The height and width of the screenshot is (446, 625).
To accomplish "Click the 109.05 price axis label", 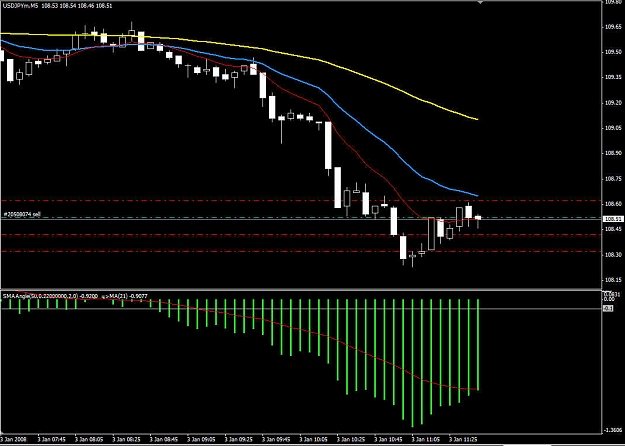I will (x=614, y=128).
